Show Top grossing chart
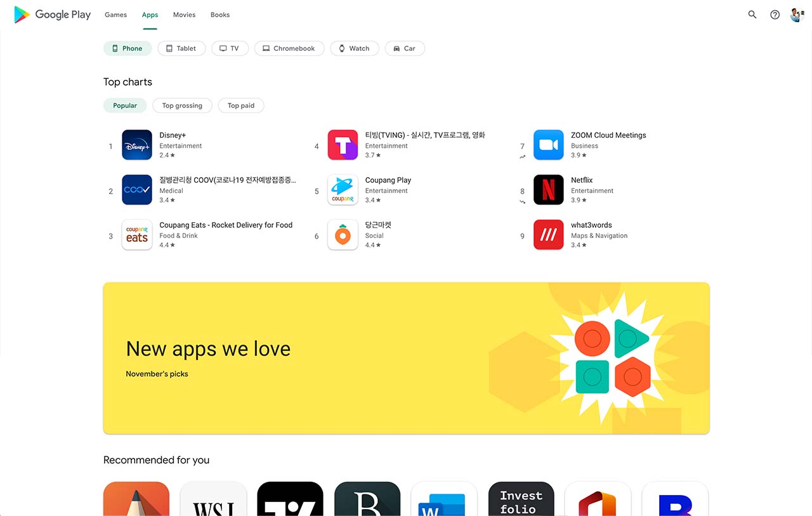812x516 pixels. [x=182, y=105]
